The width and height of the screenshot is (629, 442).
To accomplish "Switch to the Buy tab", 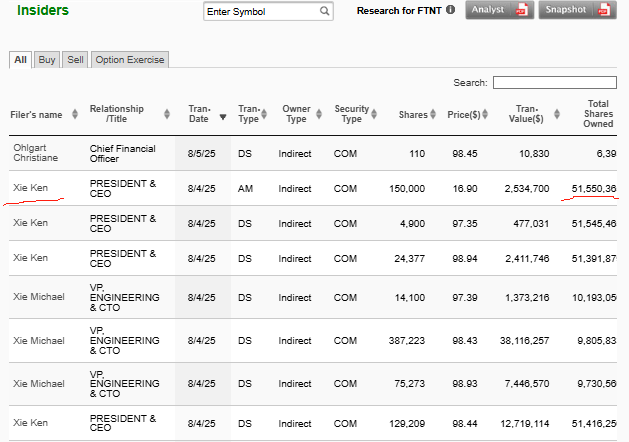I will [47, 60].
